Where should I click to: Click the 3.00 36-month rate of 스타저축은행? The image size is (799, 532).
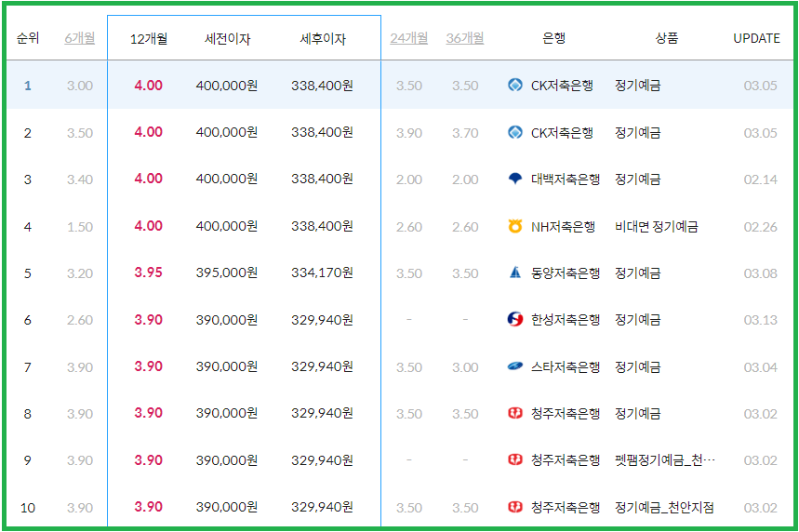click(465, 367)
